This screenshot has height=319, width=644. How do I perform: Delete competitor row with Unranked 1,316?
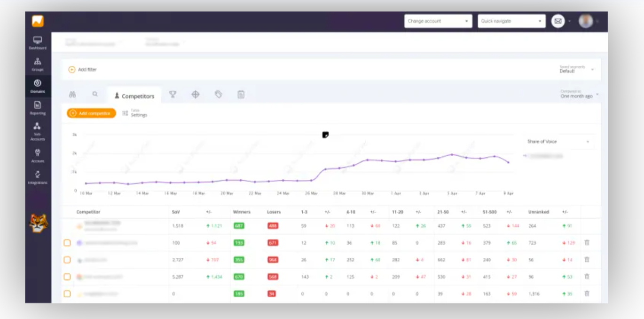point(587,293)
